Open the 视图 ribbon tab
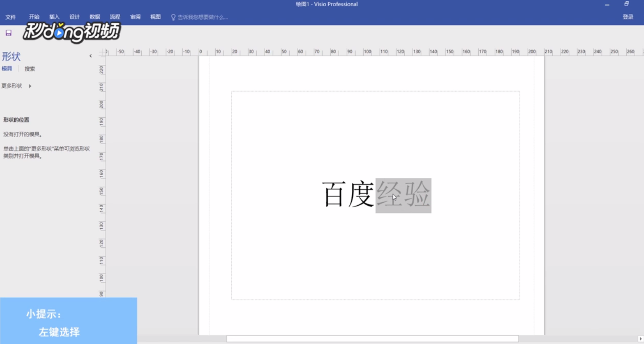 point(155,17)
